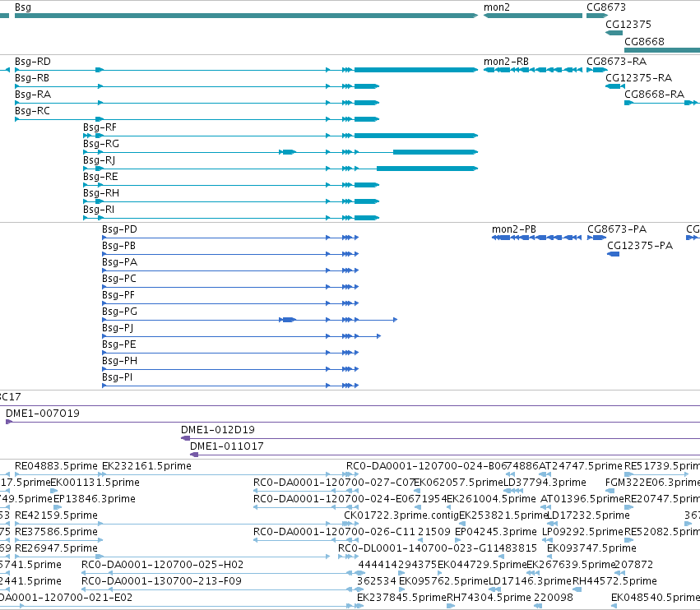Click the Bsg-PG protein label
This screenshot has height=610, width=700.
[x=119, y=312]
